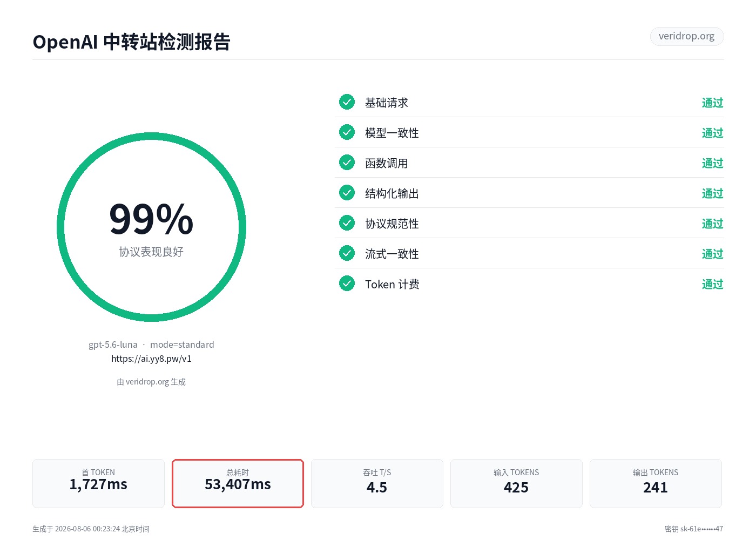This screenshot has width=756, height=540.
Task: Select the 首 TOKEN 1,727ms stat card
Action: [x=98, y=483]
